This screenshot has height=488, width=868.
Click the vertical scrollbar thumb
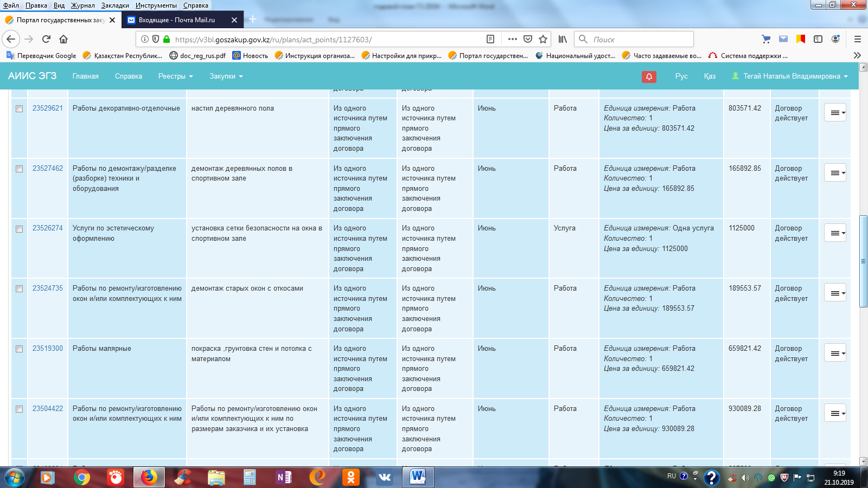click(x=863, y=261)
